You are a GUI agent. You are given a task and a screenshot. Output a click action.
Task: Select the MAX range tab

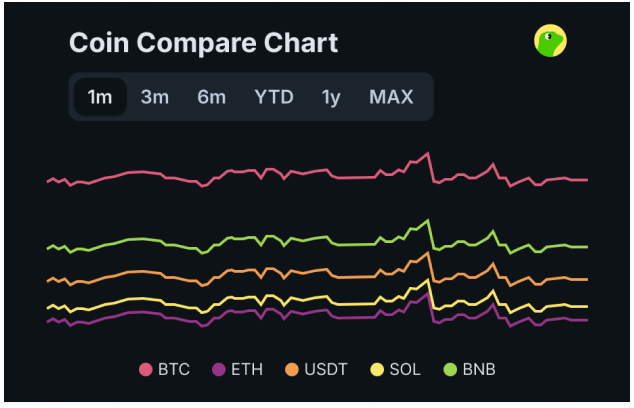pyautogui.click(x=391, y=97)
